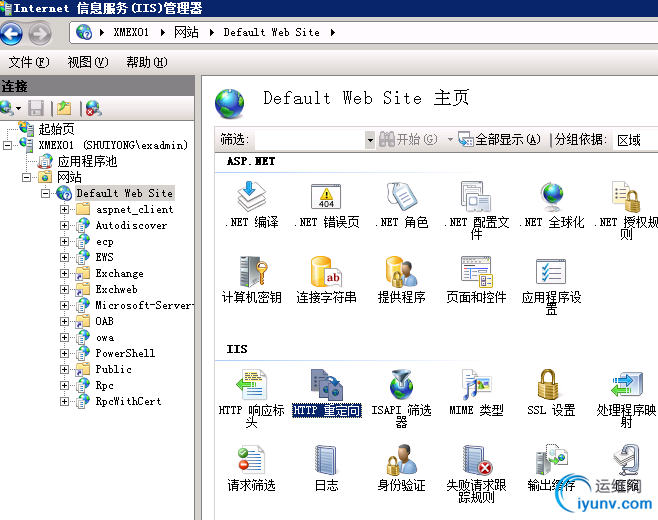
Task: Click XMEX01 in the address breadcrumb
Action: [x=131, y=32]
